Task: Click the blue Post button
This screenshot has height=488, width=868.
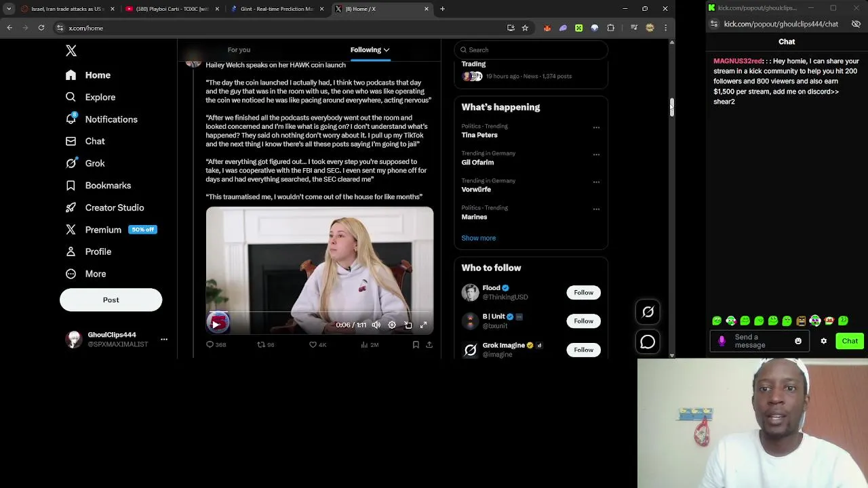Action: (111, 300)
